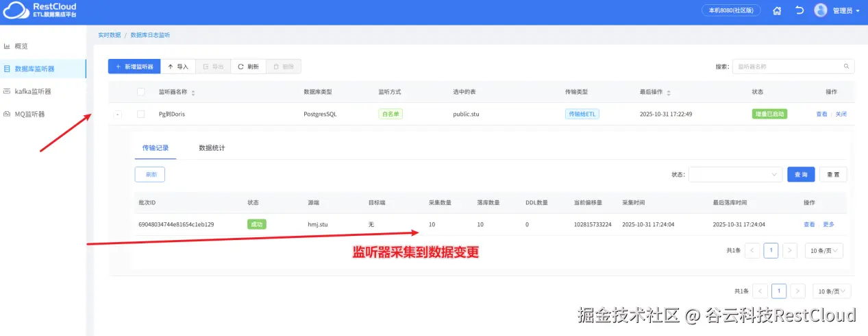The height and width of the screenshot is (336, 868).
Task: Click 关闭 link in Pg到Doris row
Action: [841, 114]
